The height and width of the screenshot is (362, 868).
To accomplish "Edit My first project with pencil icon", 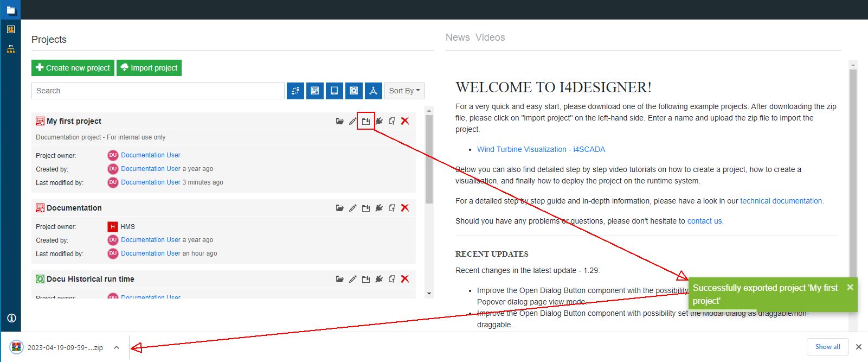I will click(x=353, y=121).
